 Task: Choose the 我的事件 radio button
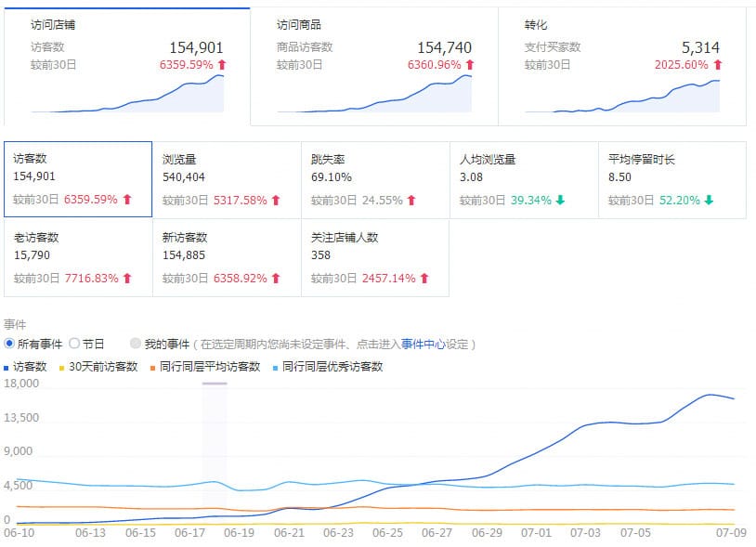137,344
